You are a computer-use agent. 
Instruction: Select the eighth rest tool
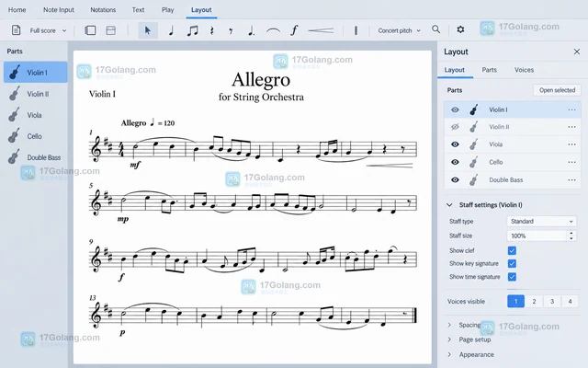click(231, 31)
